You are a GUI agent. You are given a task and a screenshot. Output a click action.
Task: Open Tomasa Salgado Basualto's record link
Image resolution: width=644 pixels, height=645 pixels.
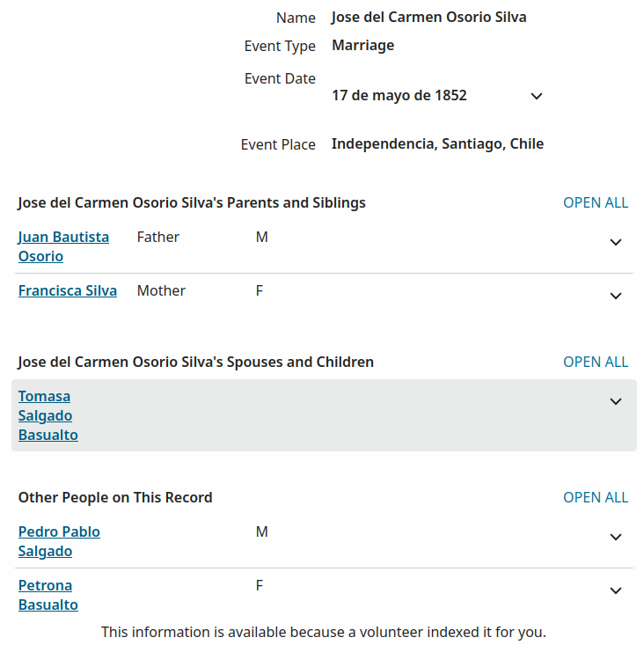48,415
